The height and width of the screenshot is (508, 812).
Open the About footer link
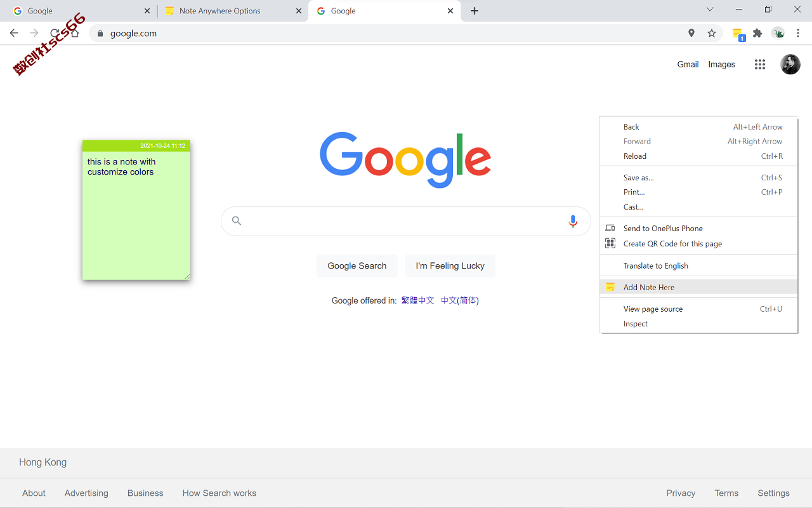coord(34,493)
